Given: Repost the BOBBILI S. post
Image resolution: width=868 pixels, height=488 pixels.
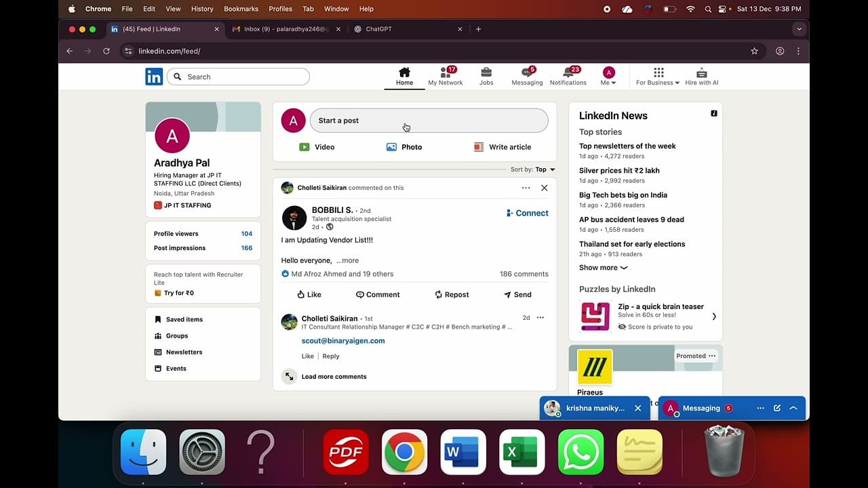Looking at the screenshot, I should pos(452,295).
